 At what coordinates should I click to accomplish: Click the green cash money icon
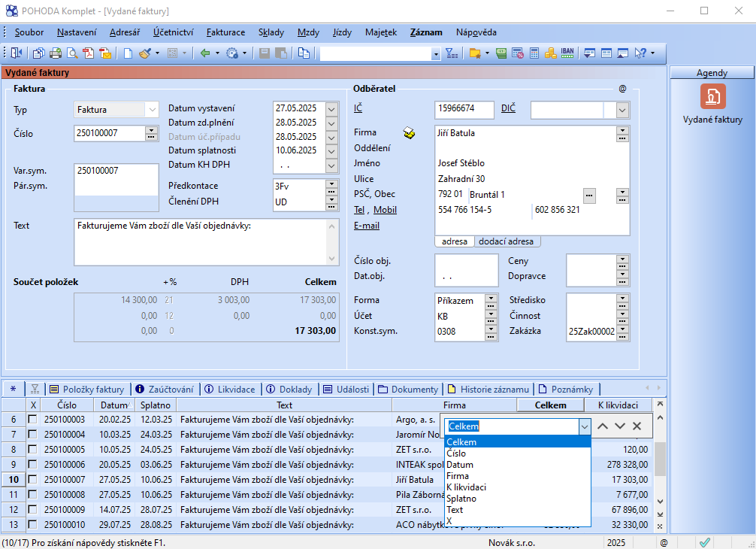click(501, 53)
